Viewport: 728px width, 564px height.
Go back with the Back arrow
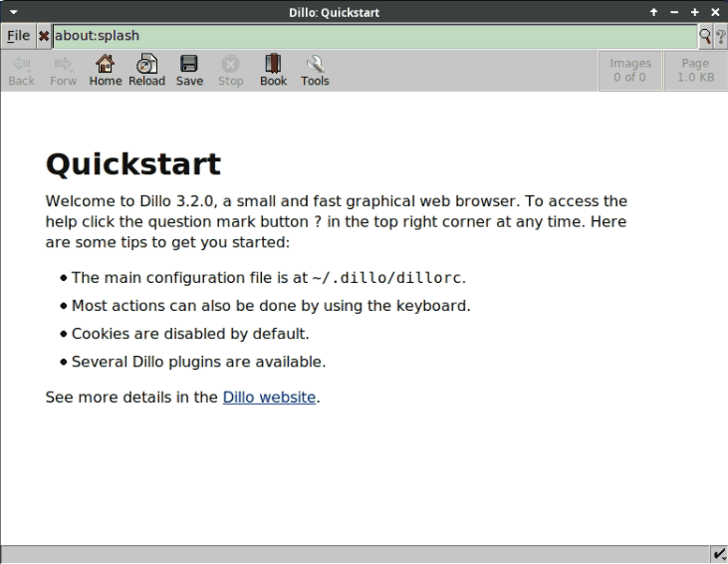click(x=21, y=71)
